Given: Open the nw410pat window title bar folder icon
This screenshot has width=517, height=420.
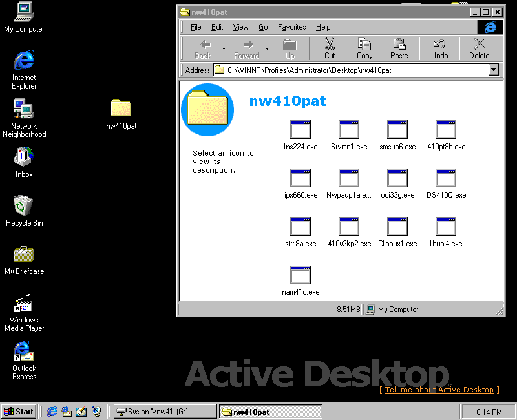Looking at the screenshot, I should point(185,12).
